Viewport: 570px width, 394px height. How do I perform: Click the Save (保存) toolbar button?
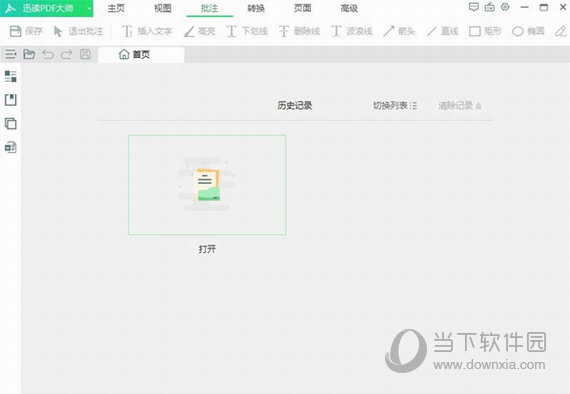[x=25, y=32]
